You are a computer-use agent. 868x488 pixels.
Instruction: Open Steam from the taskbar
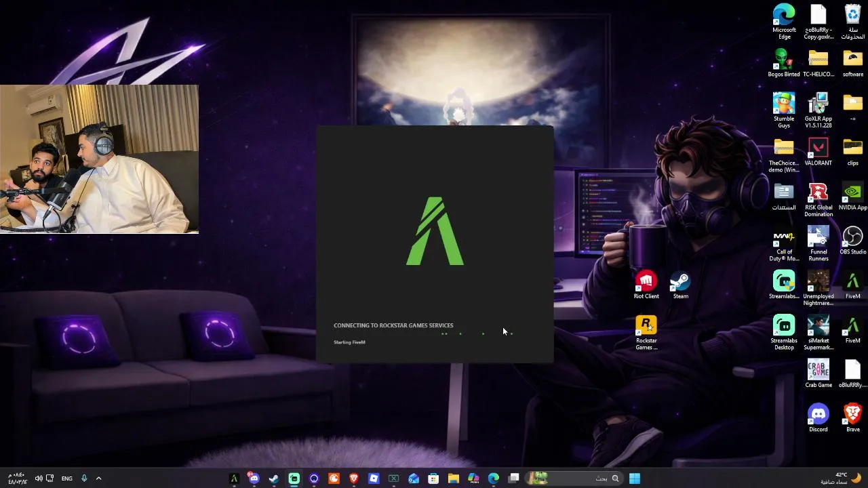tap(273, 479)
